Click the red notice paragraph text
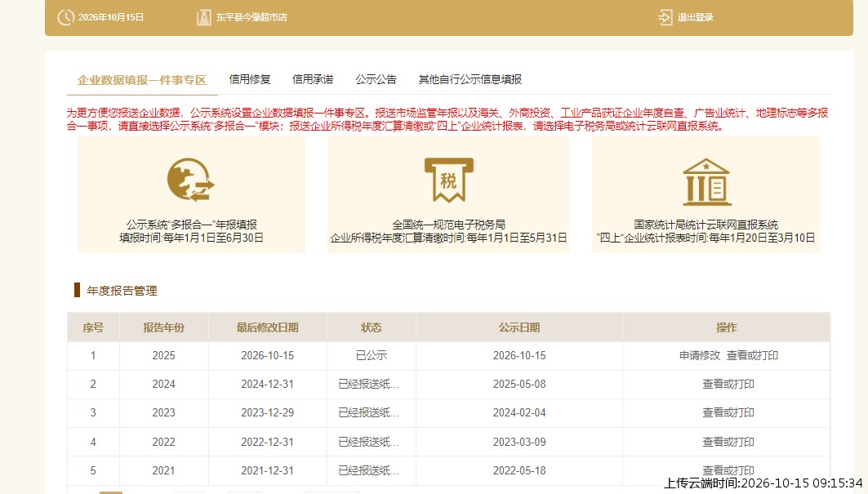The width and height of the screenshot is (868, 494). [x=447, y=120]
